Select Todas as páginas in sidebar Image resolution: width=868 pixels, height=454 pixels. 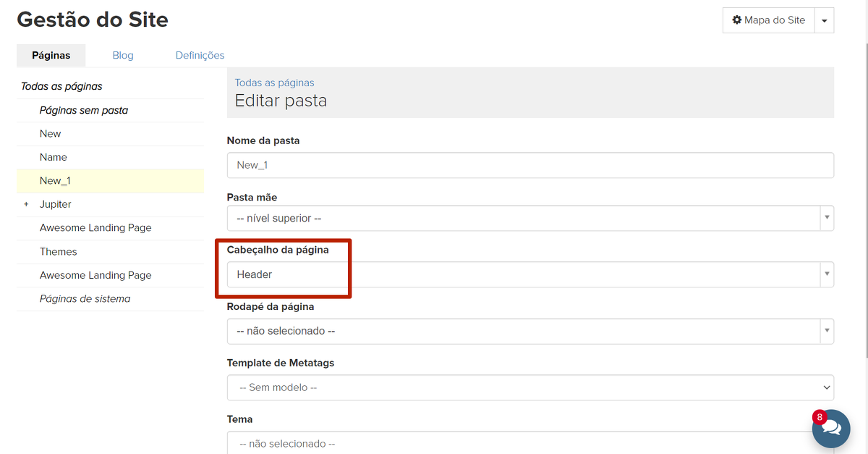click(x=61, y=86)
